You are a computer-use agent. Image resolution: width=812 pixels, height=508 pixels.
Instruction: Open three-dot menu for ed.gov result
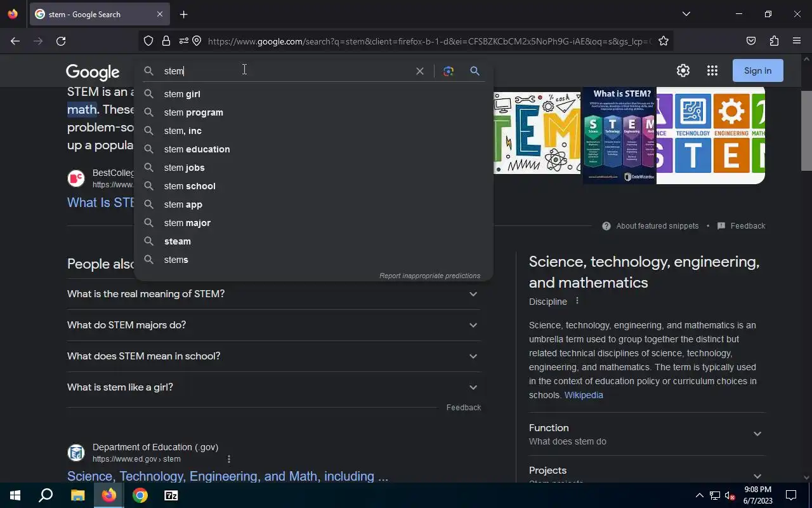(229, 459)
